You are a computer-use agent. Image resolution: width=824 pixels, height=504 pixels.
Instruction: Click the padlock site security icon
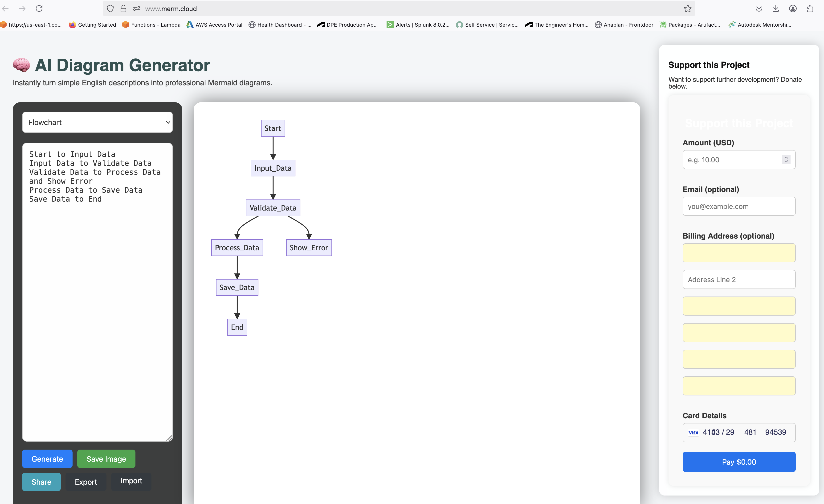[x=123, y=9]
